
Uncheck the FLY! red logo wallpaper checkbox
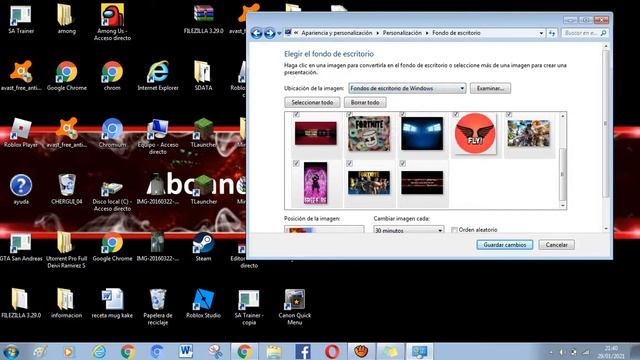tap(456, 115)
